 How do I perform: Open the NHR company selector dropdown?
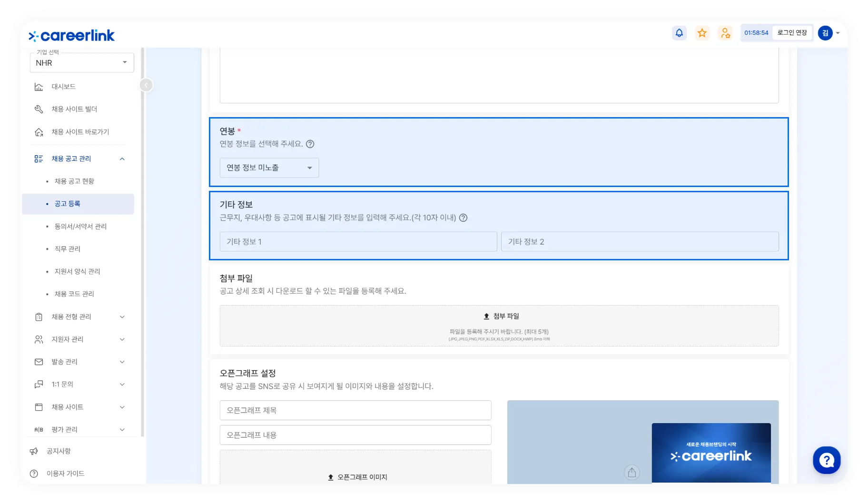(82, 63)
